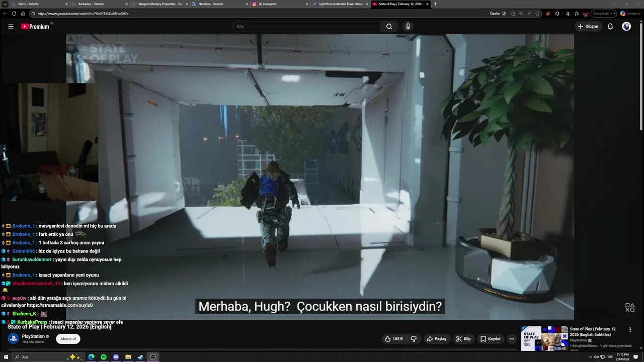Screen dimensions: 644x362
Task: Open the Windows notification center icon
Action: tap(636, 357)
